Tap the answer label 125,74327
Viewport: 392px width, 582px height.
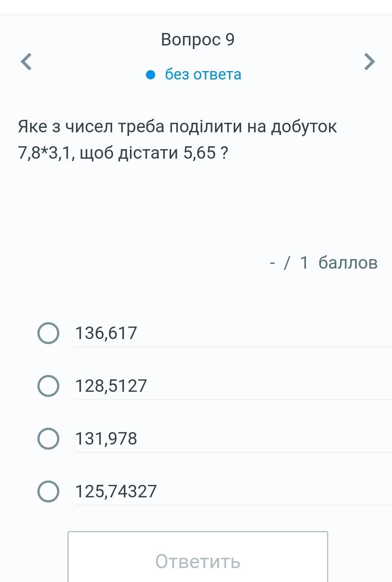pos(116,491)
